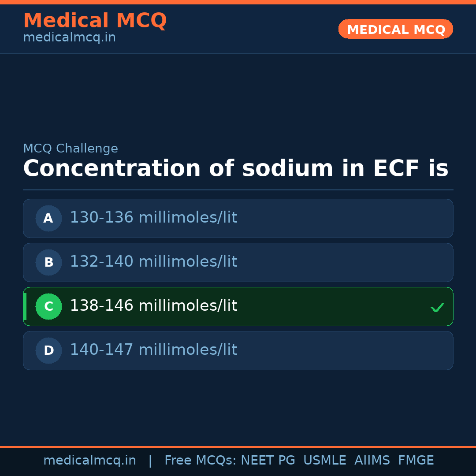This screenshot has width=476, height=476.
Task: Select the 130-136 millimoles/lit answer
Action: tap(153, 218)
